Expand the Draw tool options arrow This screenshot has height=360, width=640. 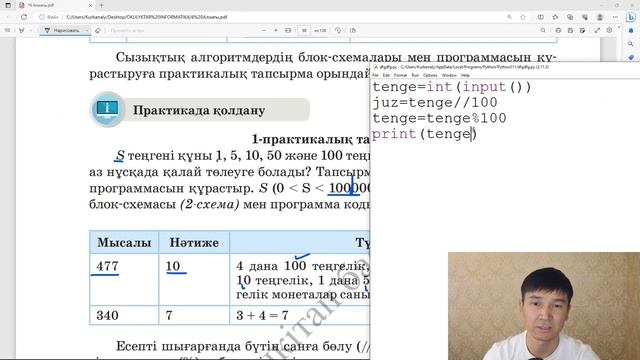87,31
